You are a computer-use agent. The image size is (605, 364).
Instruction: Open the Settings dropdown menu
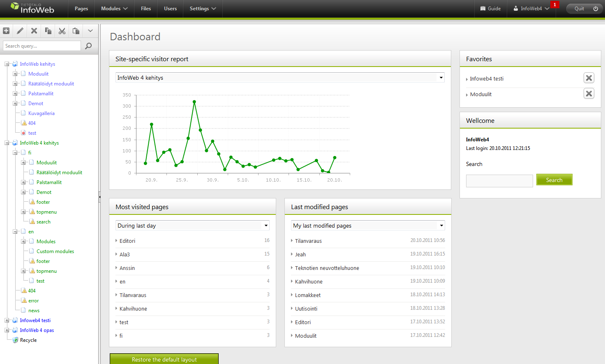[203, 9]
